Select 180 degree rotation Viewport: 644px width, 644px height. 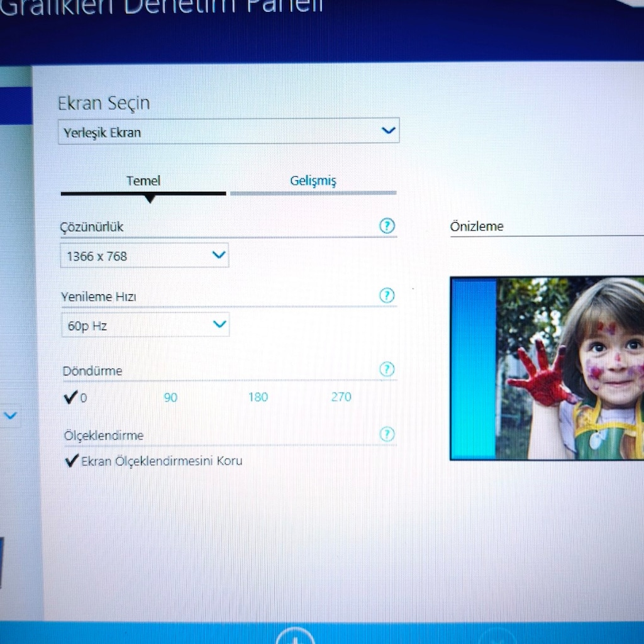point(258,397)
